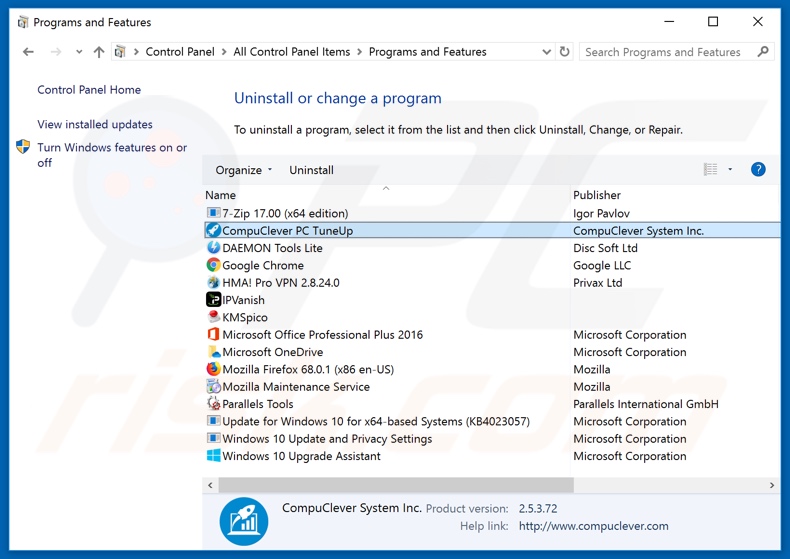The height and width of the screenshot is (559, 790).
Task: Click the http://www.compuclever.com help link text
Action: coord(594,526)
